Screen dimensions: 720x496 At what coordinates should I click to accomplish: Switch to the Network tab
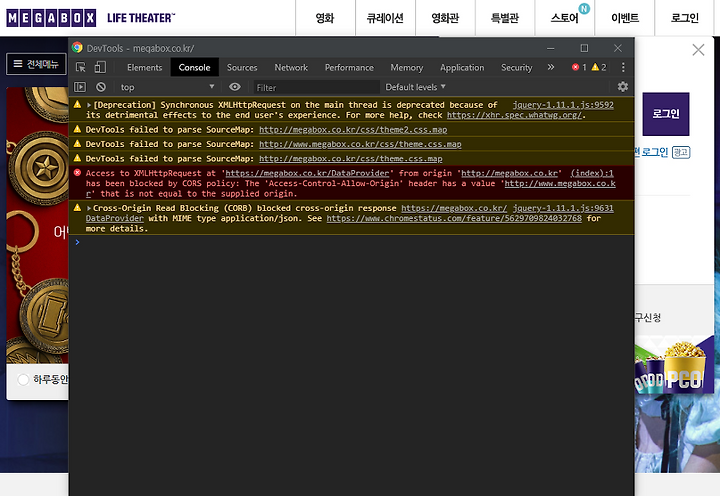[291, 68]
